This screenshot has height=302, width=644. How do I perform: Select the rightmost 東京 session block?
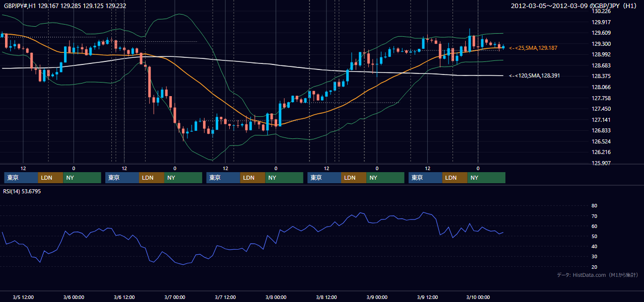pos(425,178)
